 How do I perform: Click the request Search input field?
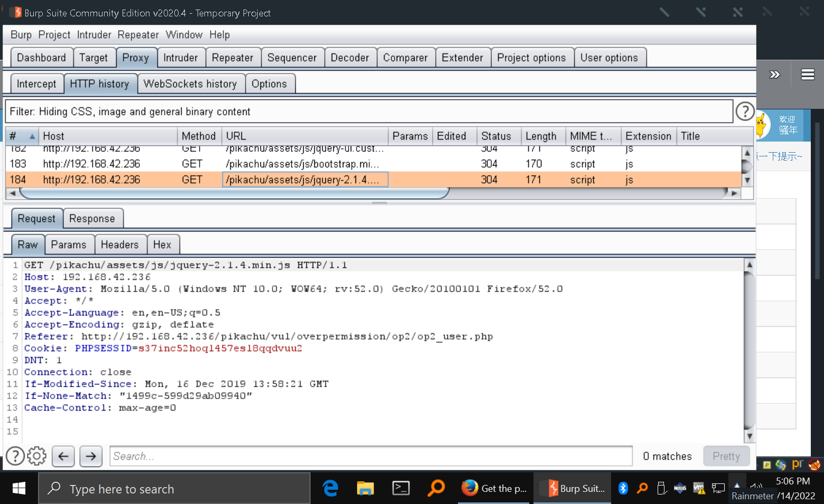click(x=371, y=456)
